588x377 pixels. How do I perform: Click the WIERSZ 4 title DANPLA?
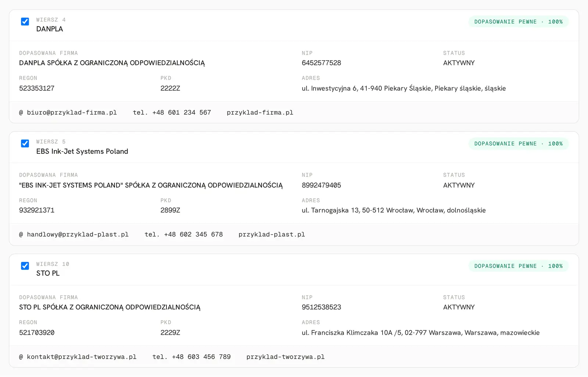click(50, 29)
